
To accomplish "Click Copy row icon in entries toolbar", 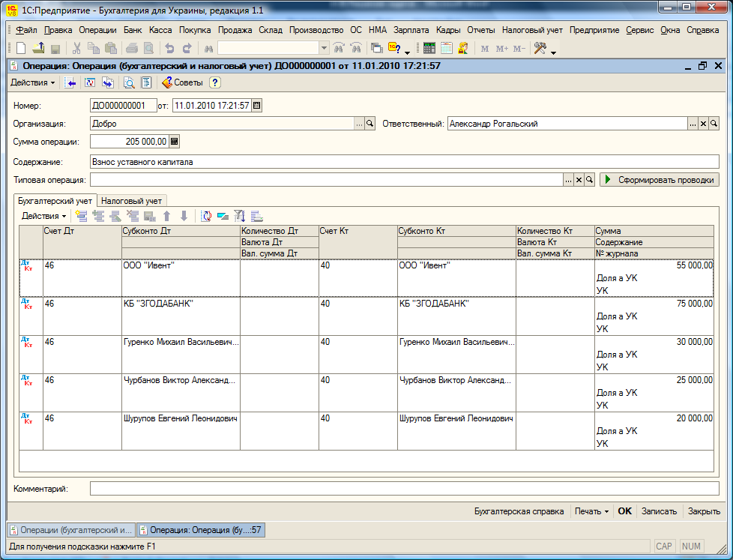I will [98, 216].
